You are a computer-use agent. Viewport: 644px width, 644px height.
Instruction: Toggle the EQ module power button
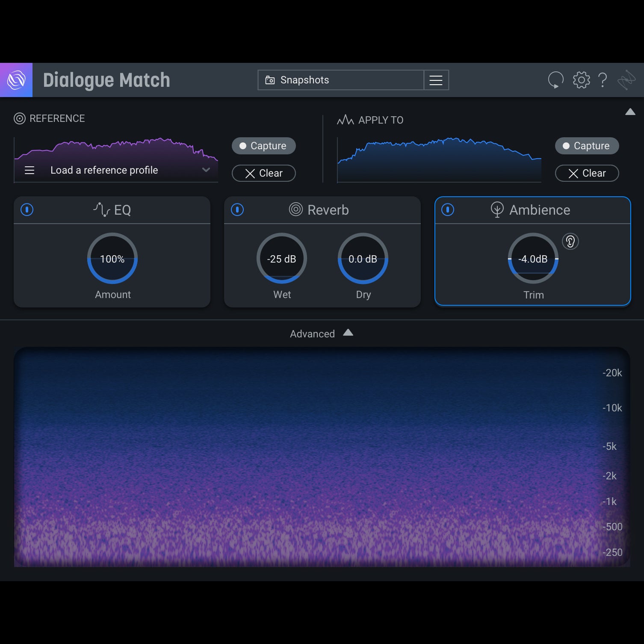(27, 210)
